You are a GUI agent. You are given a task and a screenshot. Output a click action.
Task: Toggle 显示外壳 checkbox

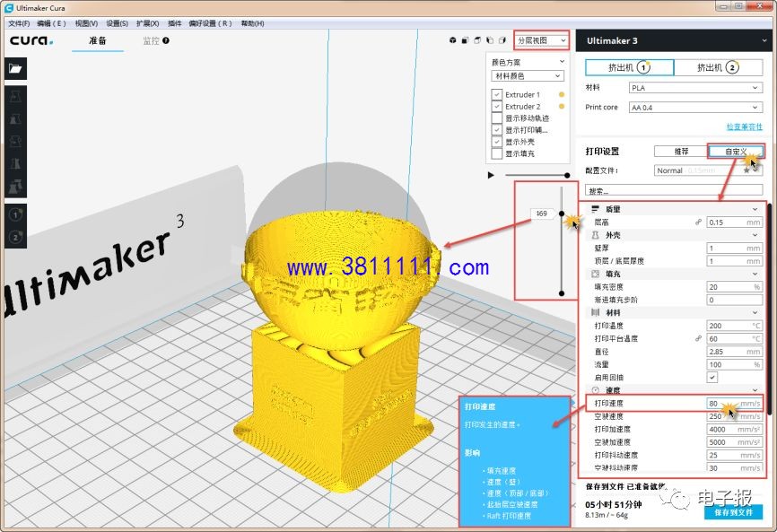coord(496,142)
